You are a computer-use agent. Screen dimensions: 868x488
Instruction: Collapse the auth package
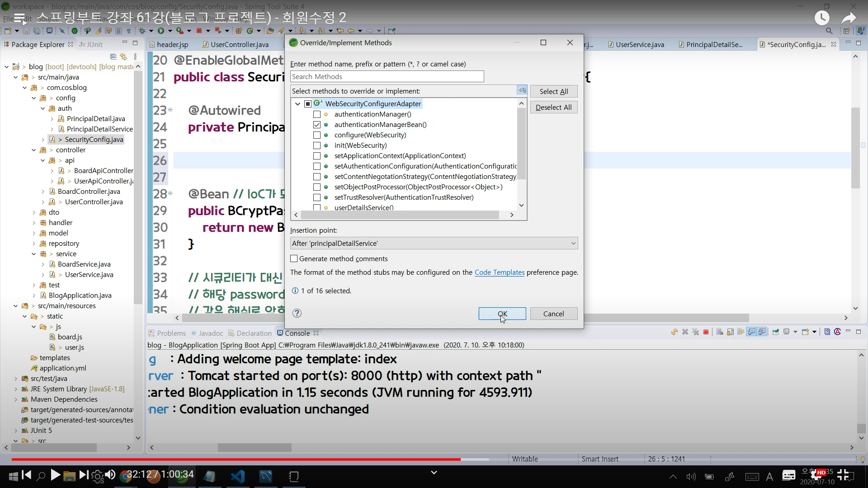tap(43, 108)
